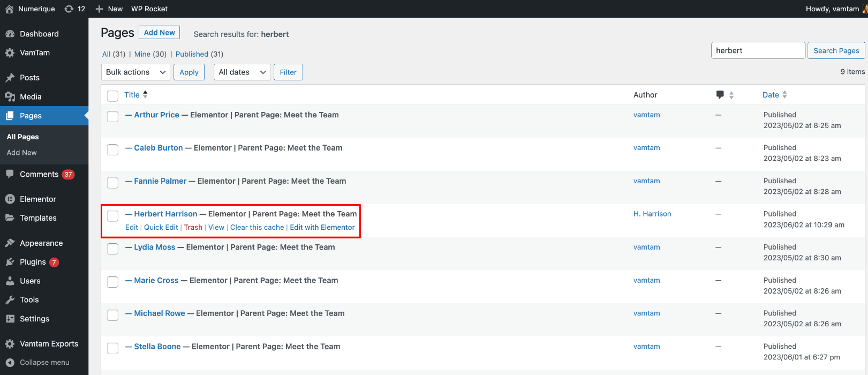Click the VamTam gear icon

10,52
